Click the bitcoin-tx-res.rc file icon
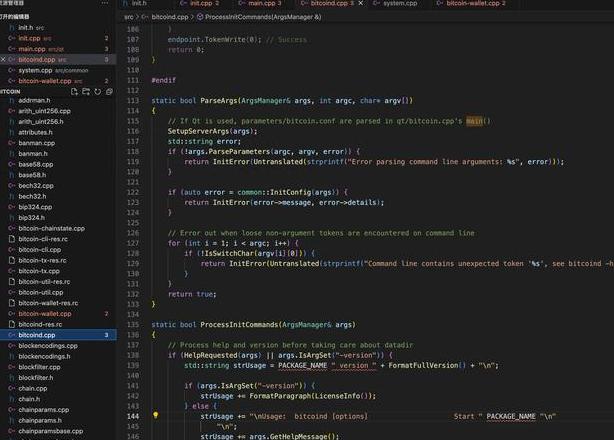 [x=12, y=260]
